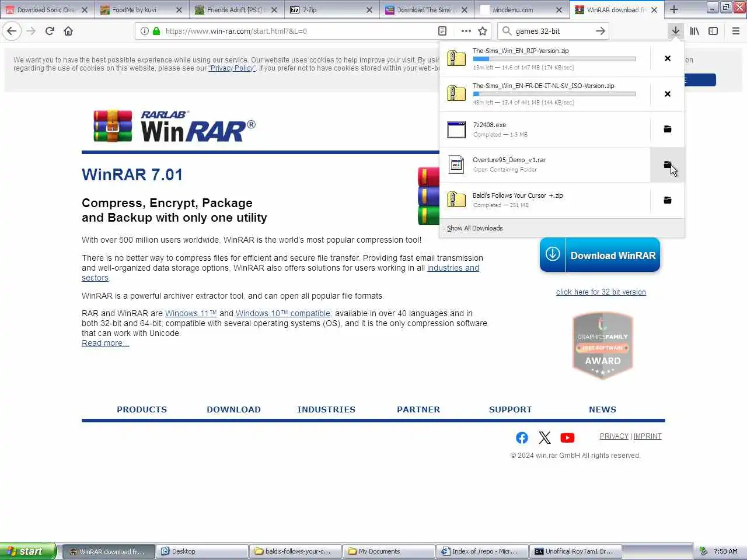This screenshot has height=560, width=747.
Task: Open the Windows start button
Action: click(x=28, y=551)
